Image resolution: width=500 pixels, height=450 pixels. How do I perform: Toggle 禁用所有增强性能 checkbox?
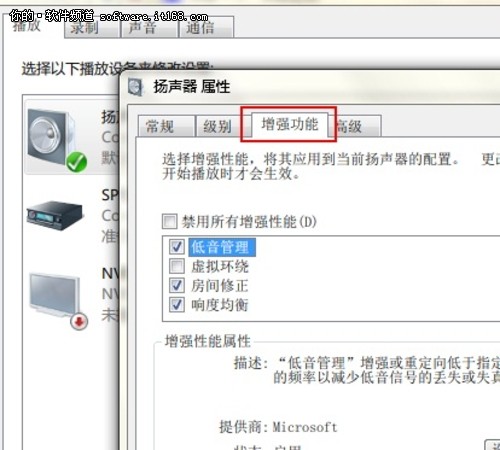click(x=170, y=221)
